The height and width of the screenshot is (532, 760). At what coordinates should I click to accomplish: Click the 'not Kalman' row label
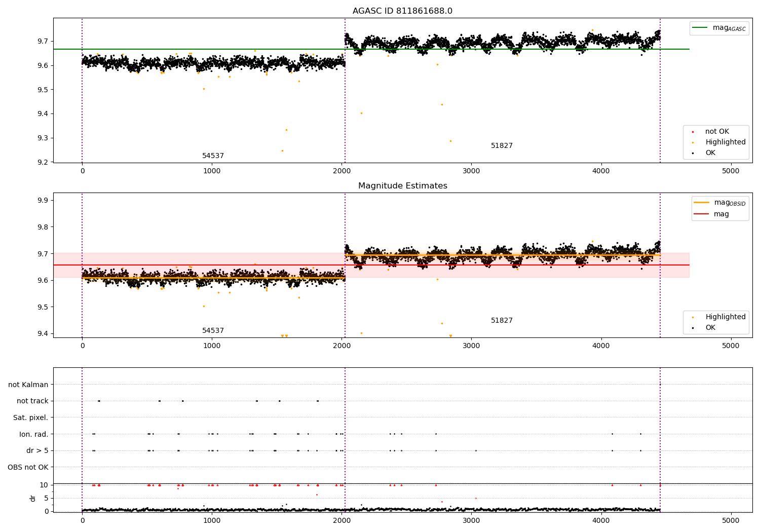click(x=28, y=385)
